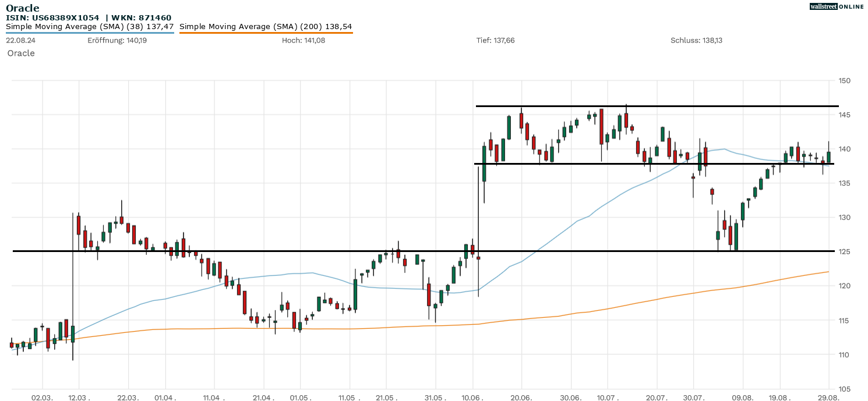Click the 125 price axis label
The height and width of the screenshot is (401, 868).
844,251
